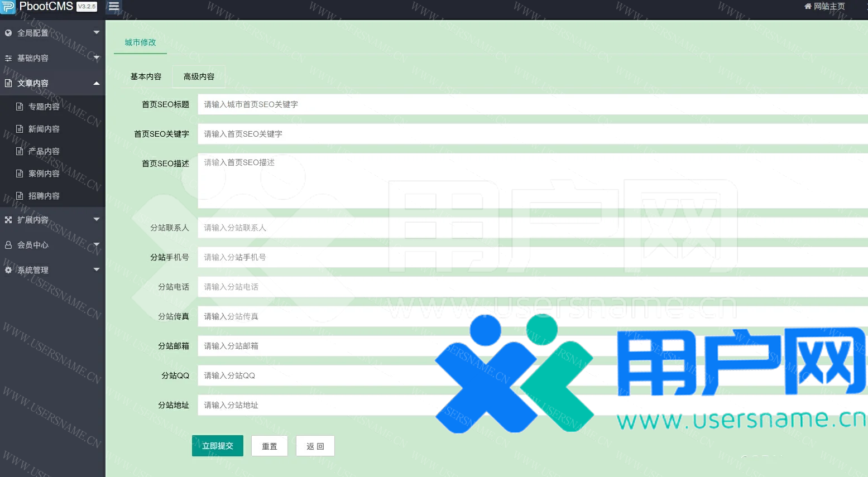Click the 系统管理 gear icon
The image size is (868, 477).
[8, 270]
